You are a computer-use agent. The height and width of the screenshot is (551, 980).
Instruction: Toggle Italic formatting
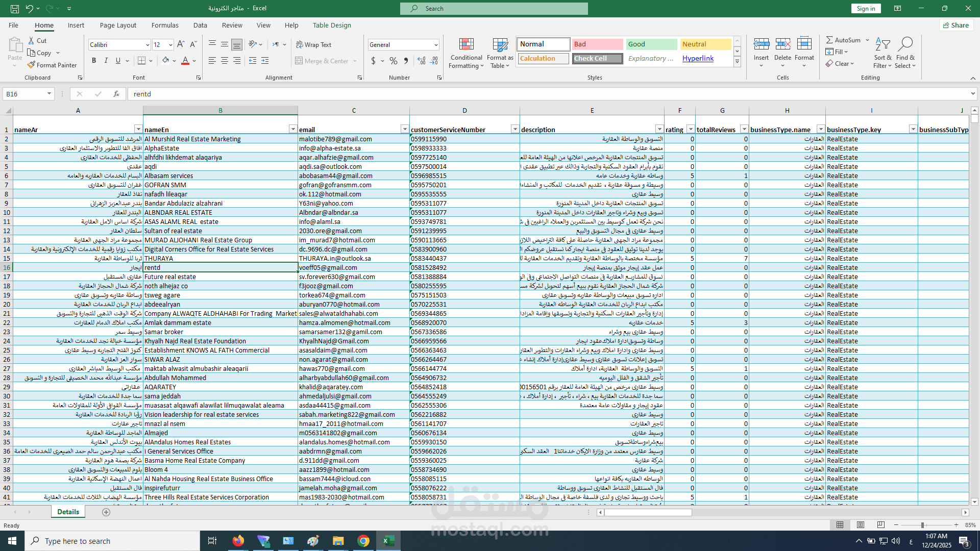point(106,61)
